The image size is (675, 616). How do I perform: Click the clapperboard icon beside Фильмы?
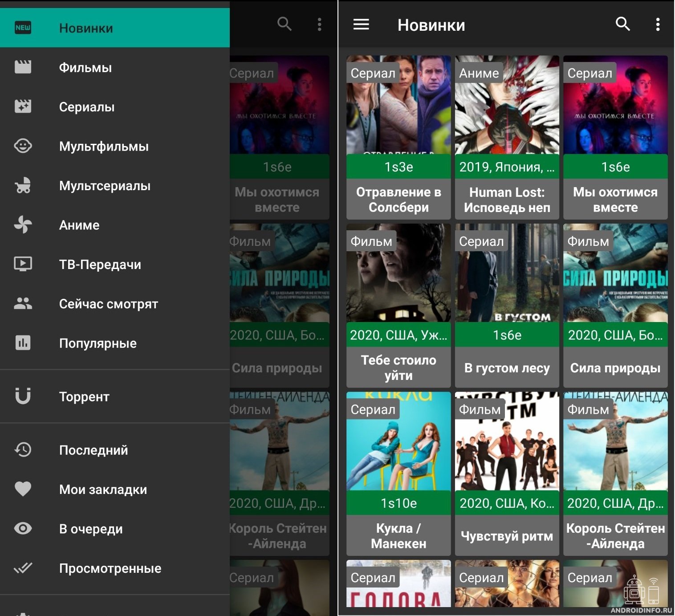pyautogui.click(x=23, y=67)
